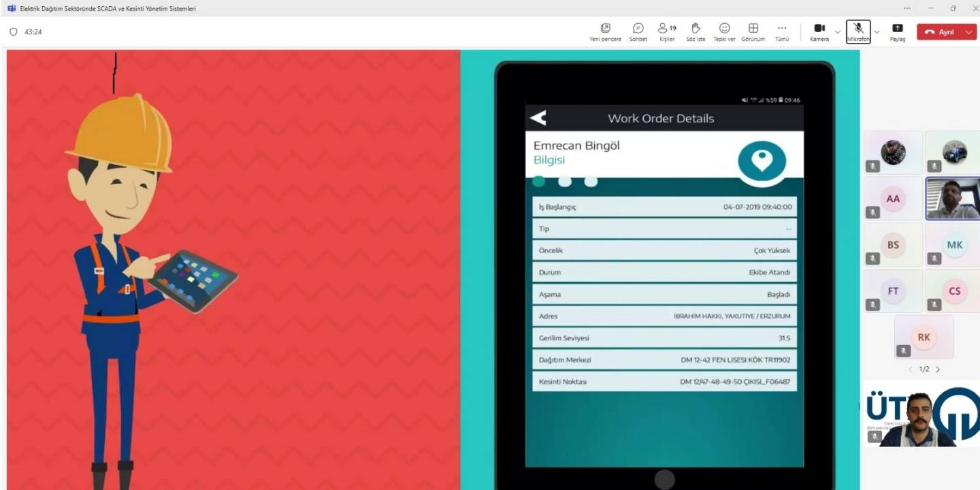
Task: Open Tepki ver reactions
Action: (x=724, y=32)
